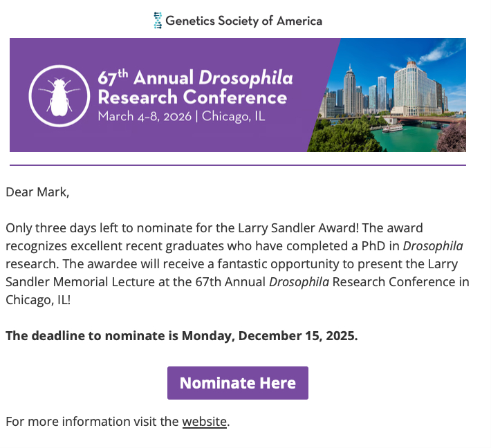Click "For more information visit the" text

(x=92, y=422)
